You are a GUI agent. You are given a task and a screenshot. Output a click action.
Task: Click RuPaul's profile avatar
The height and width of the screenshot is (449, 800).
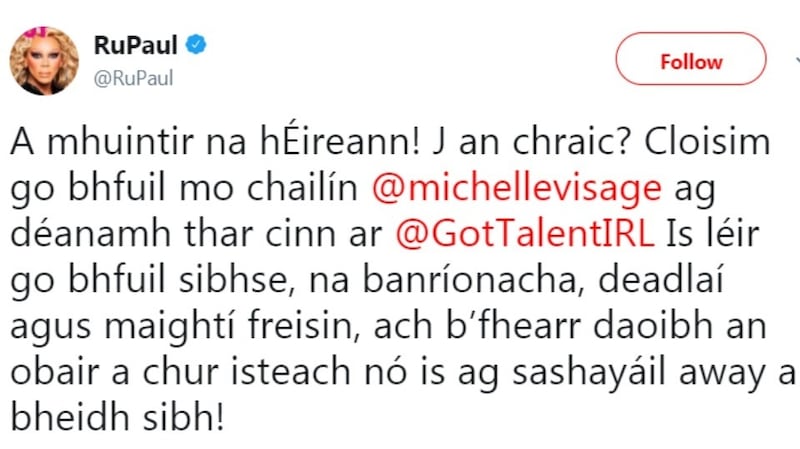click(45, 61)
